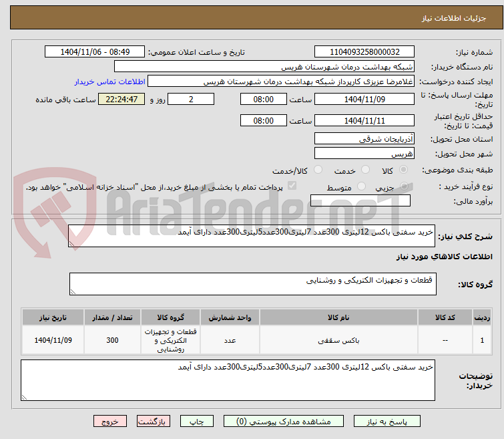Click response deadline date field 1404/11/09
The height and width of the screenshot is (439, 504).
pos(364,99)
